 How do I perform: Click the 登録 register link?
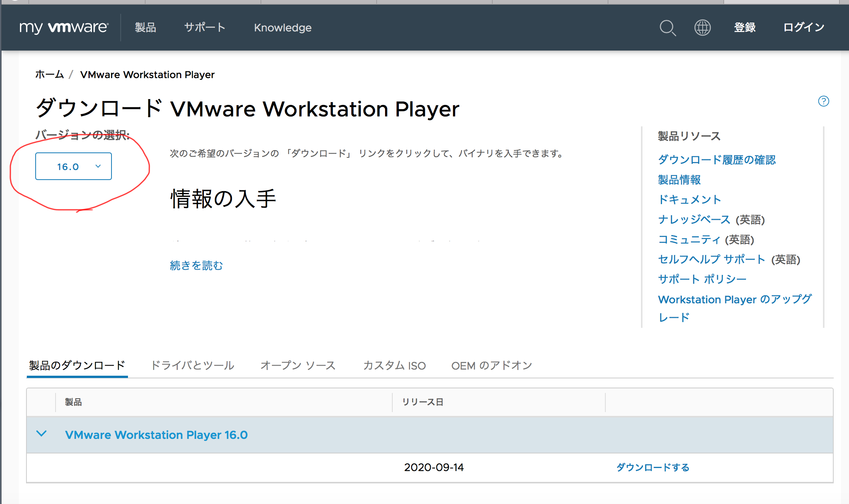[x=745, y=28]
